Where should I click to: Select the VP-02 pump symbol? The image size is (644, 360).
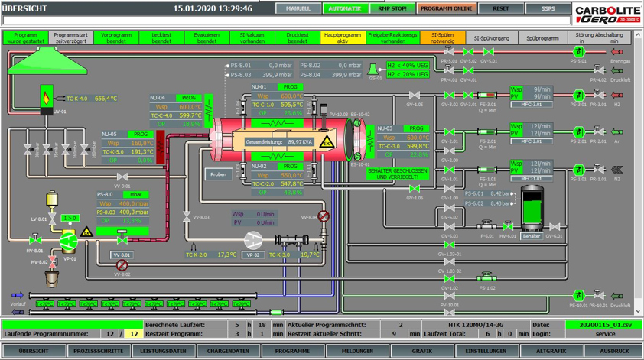(253, 241)
